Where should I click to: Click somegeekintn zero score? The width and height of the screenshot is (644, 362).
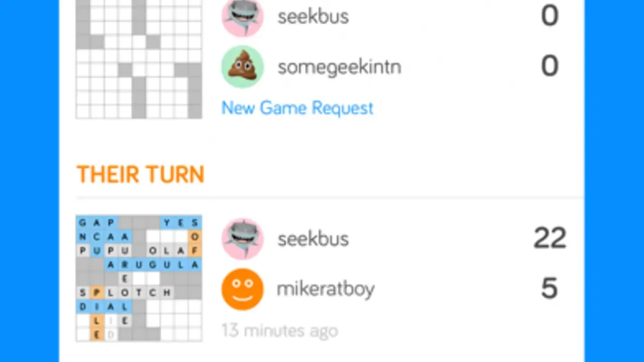549,66
